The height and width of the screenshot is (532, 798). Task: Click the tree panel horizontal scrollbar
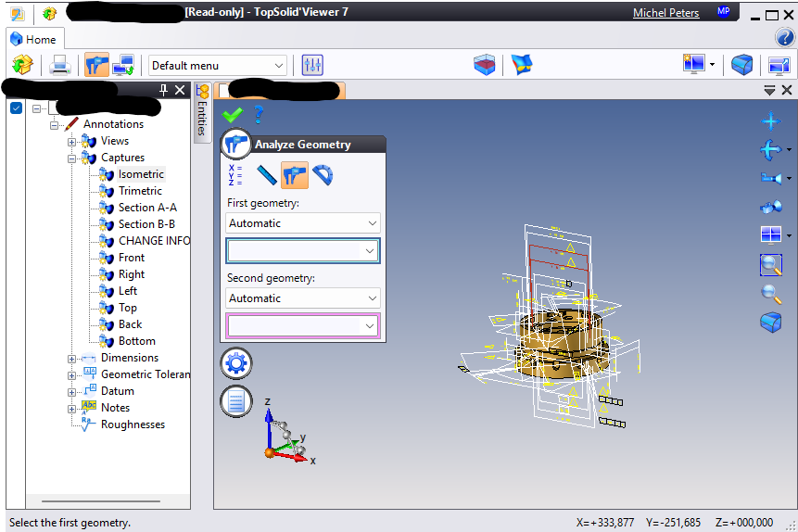pyautogui.click(x=101, y=500)
